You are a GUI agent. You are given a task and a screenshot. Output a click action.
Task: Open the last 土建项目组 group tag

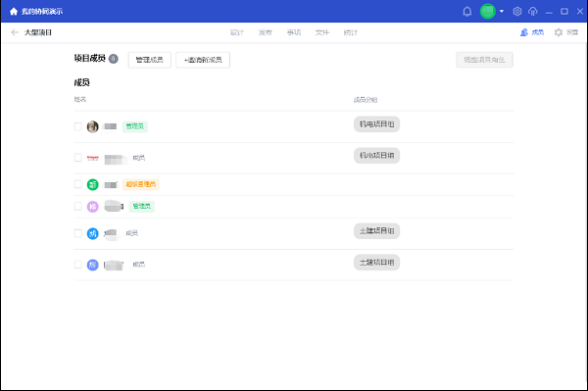coord(377,263)
